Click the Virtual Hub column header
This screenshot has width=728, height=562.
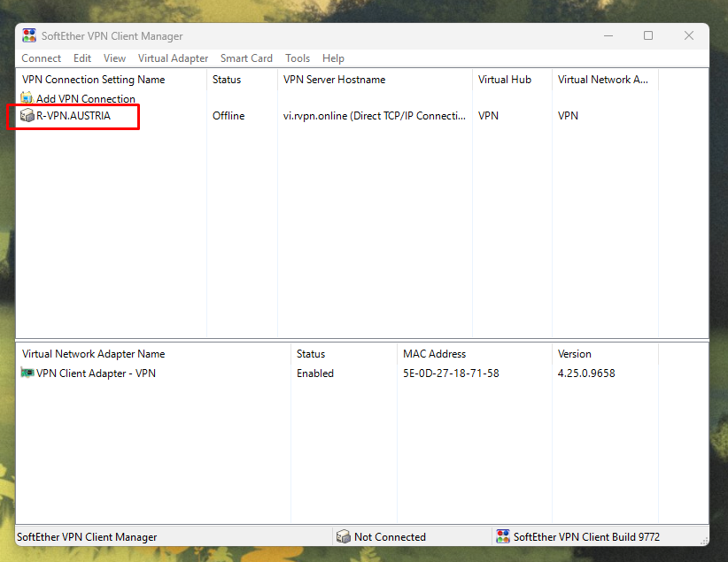(505, 80)
